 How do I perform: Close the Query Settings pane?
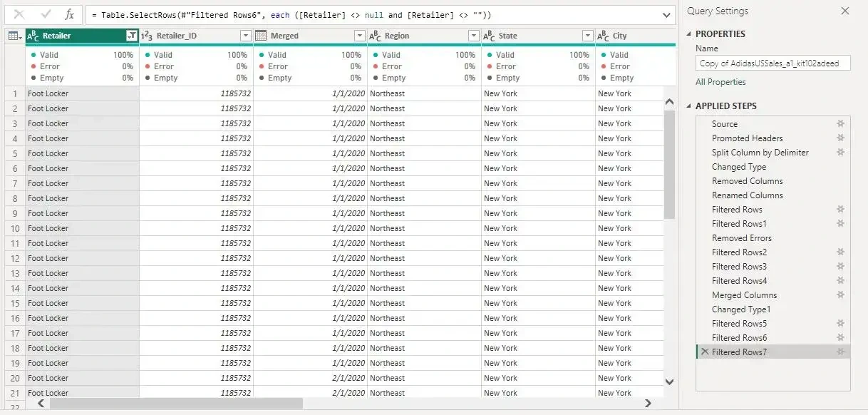click(x=845, y=11)
